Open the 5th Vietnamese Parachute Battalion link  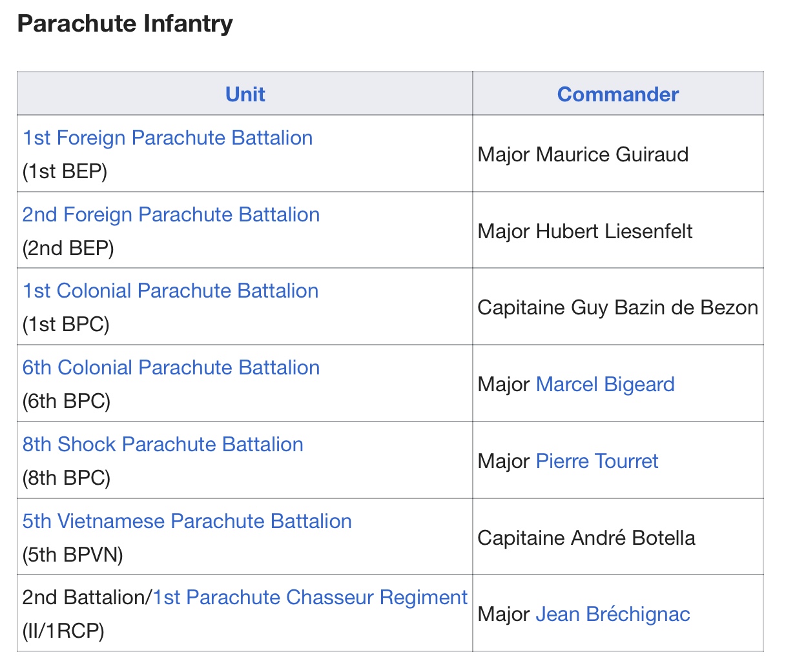click(x=187, y=521)
